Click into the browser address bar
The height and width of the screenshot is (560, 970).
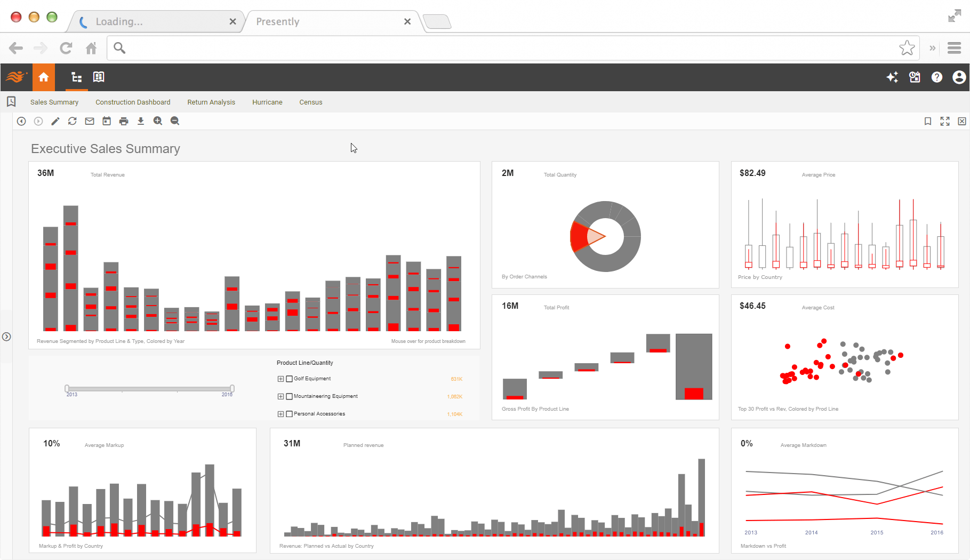512,48
